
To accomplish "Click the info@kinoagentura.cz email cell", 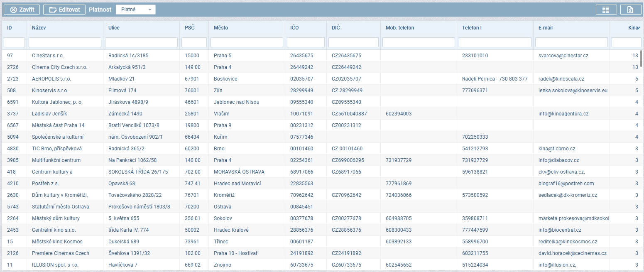I will point(563,114).
